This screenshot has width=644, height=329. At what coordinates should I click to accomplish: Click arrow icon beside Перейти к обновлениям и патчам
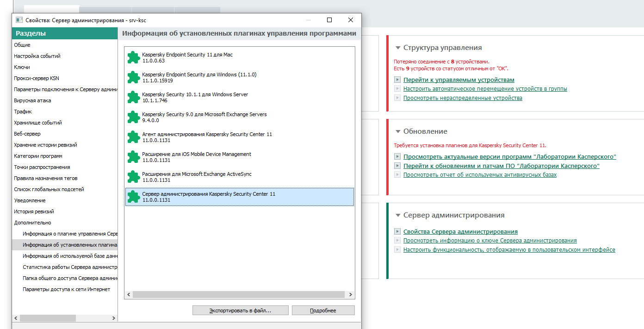tap(397, 165)
